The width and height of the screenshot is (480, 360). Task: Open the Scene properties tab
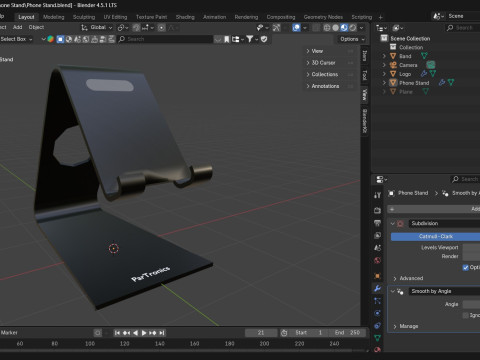pos(377,248)
